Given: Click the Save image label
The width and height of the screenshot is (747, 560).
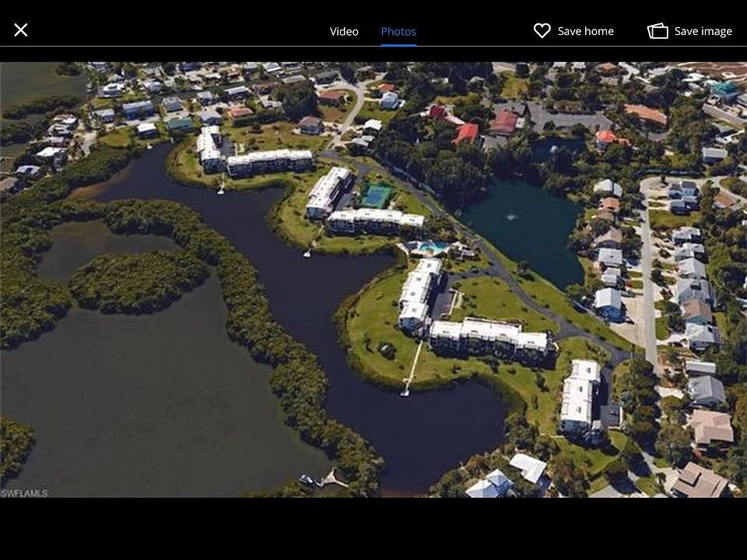Looking at the screenshot, I should (703, 31).
